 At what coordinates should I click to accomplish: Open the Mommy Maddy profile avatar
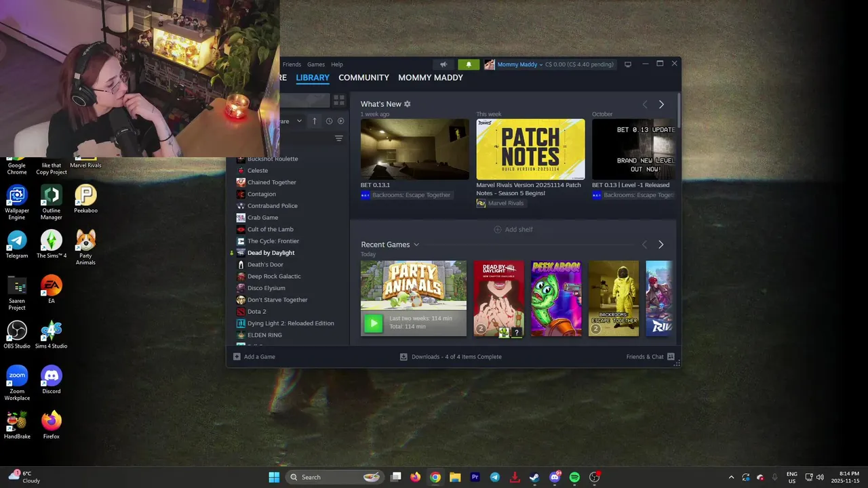click(x=489, y=64)
